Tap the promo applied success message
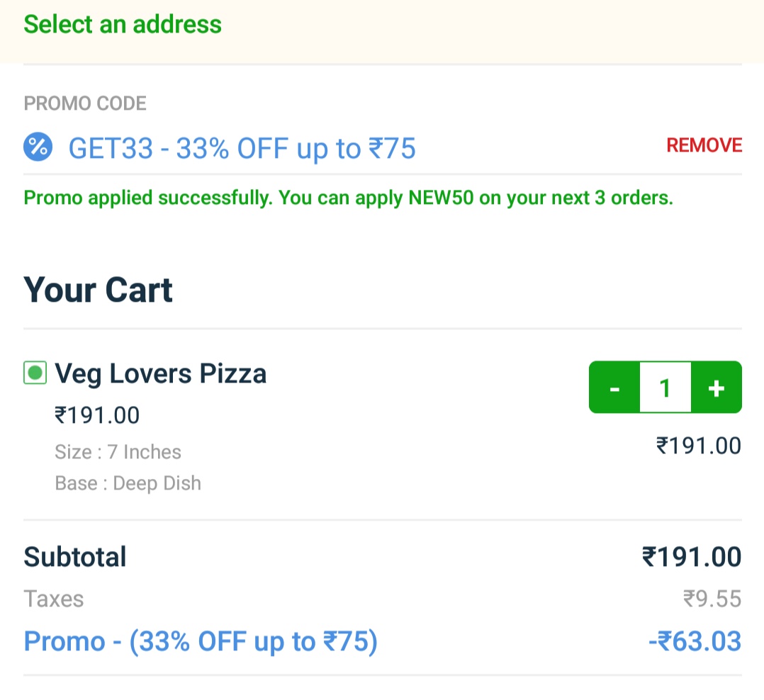This screenshot has height=700, width=764. pyautogui.click(x=348, y=198)
